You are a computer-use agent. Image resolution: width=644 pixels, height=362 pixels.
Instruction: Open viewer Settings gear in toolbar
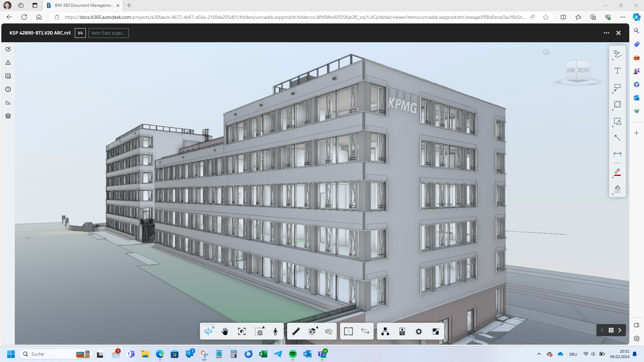point(419,331)
